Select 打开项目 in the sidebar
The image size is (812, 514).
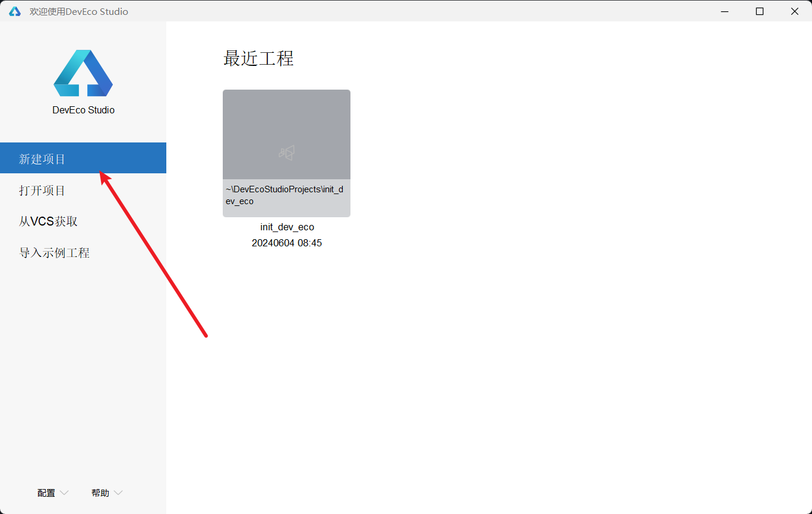83,191
